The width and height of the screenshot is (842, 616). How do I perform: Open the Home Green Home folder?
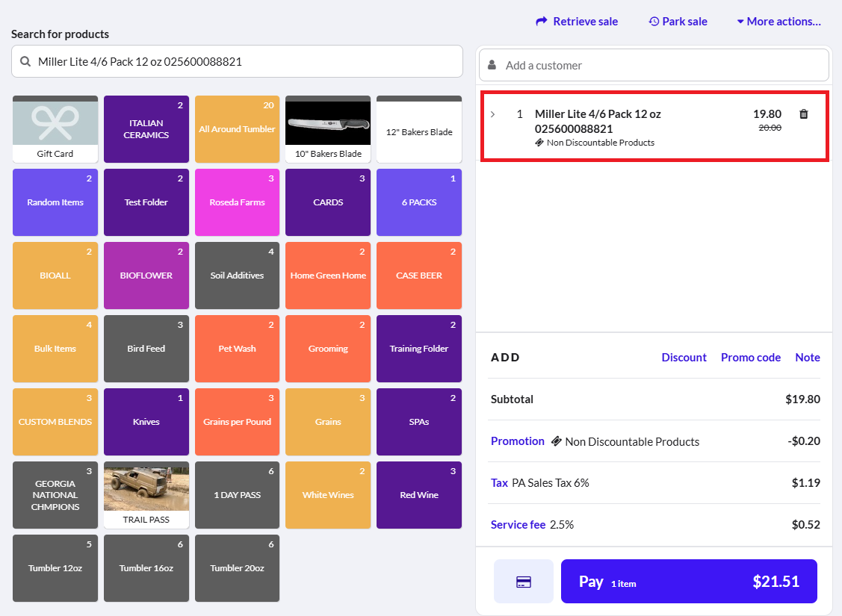point(328,276)
